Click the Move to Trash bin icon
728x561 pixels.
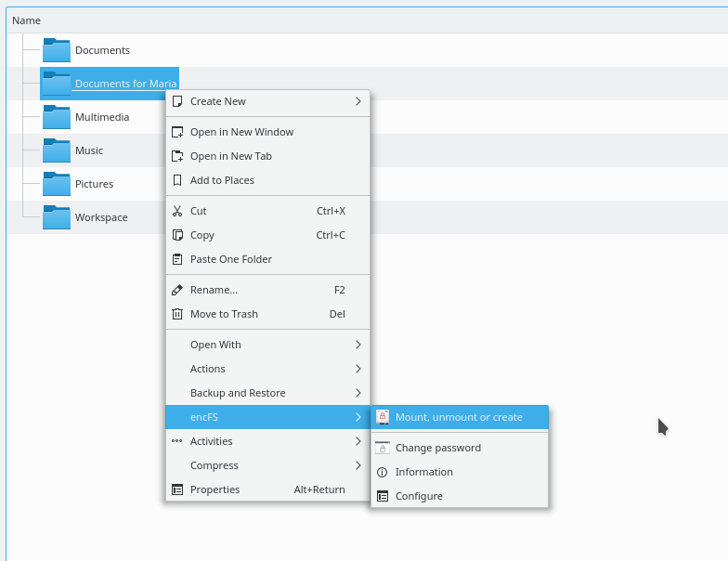coord(177,314)
